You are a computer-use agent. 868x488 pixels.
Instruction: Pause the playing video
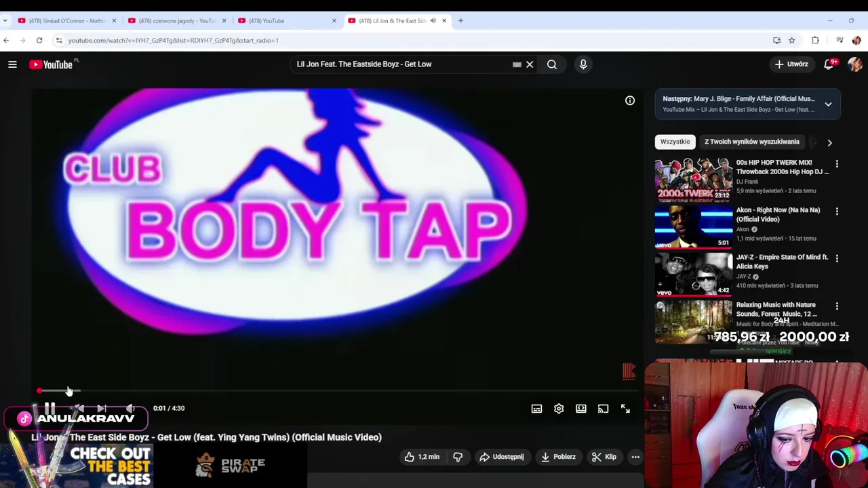click(50, 409)
